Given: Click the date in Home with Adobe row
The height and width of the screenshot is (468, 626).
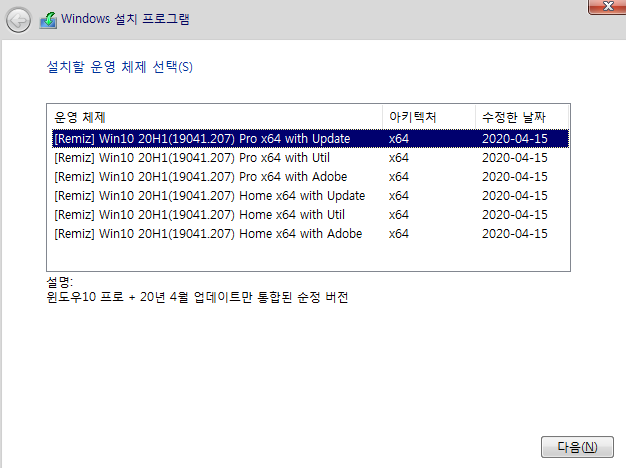Looking at the screenshot, I should [515, 234].
